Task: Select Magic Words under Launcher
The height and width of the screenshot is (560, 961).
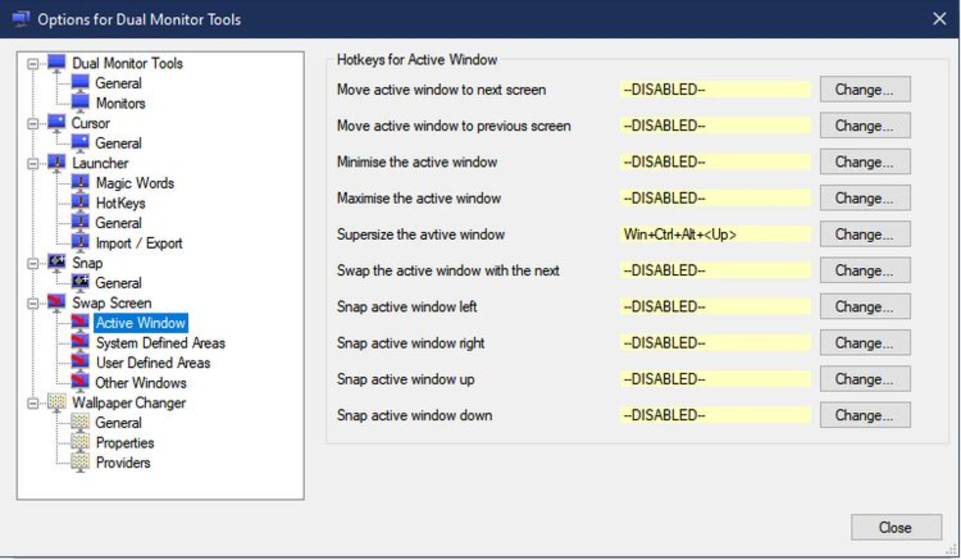Action: point(135,183)
